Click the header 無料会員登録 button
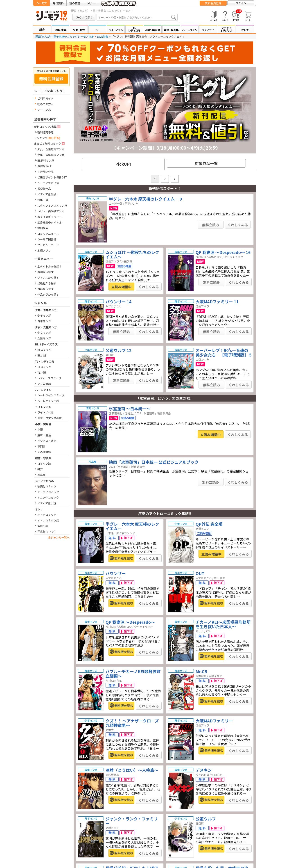This screenshot has height=868, width=289. click(213, 3)
